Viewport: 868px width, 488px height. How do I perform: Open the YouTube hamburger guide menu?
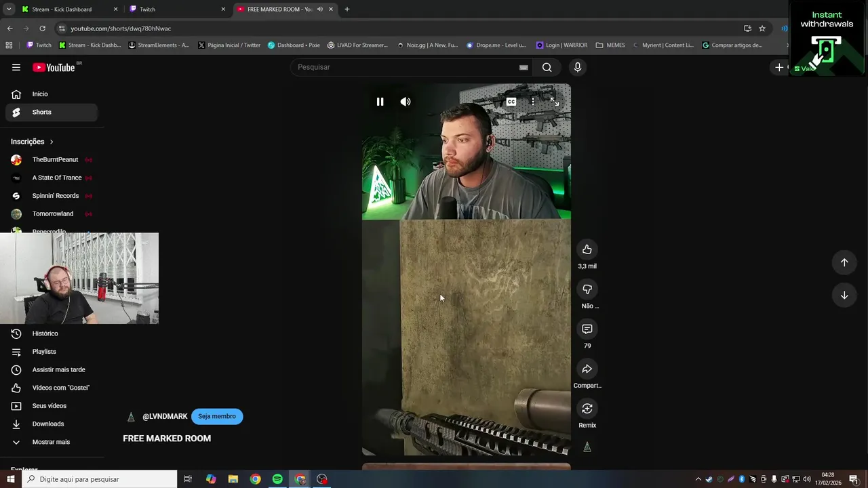point(16,67)
